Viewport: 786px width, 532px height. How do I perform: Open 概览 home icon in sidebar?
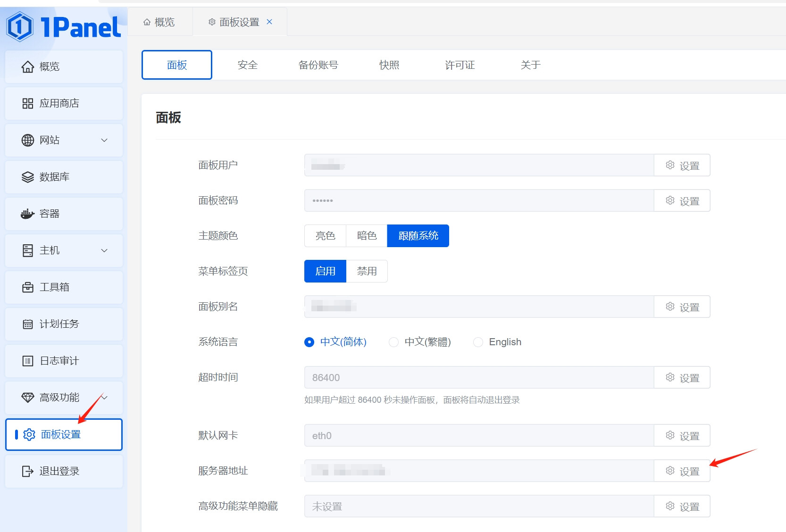(x=28, y=67)
